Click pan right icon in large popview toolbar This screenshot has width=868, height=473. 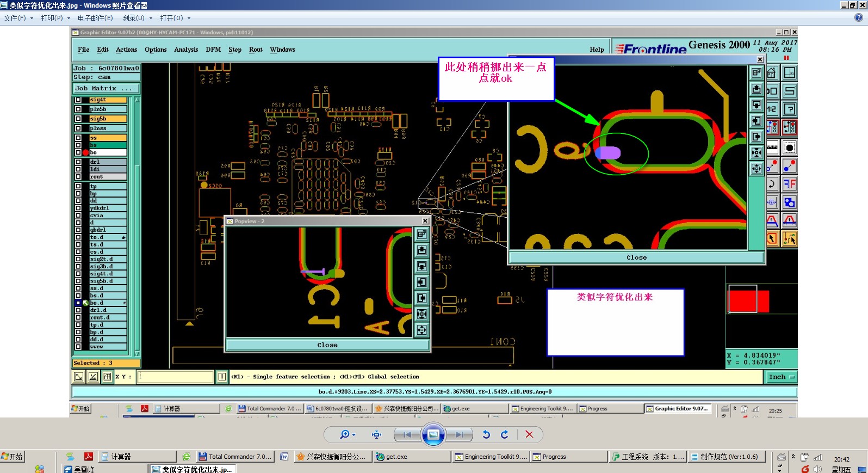click(x=756, y=137)
